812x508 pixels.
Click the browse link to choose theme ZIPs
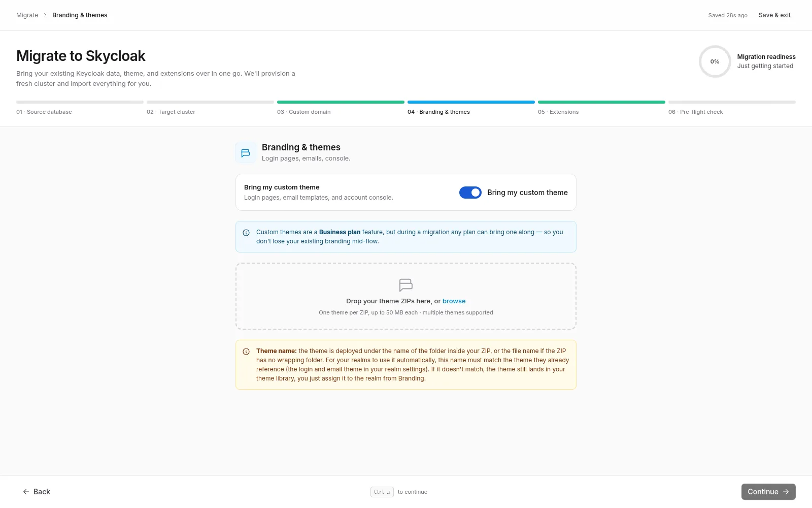[x=454, y=301]
